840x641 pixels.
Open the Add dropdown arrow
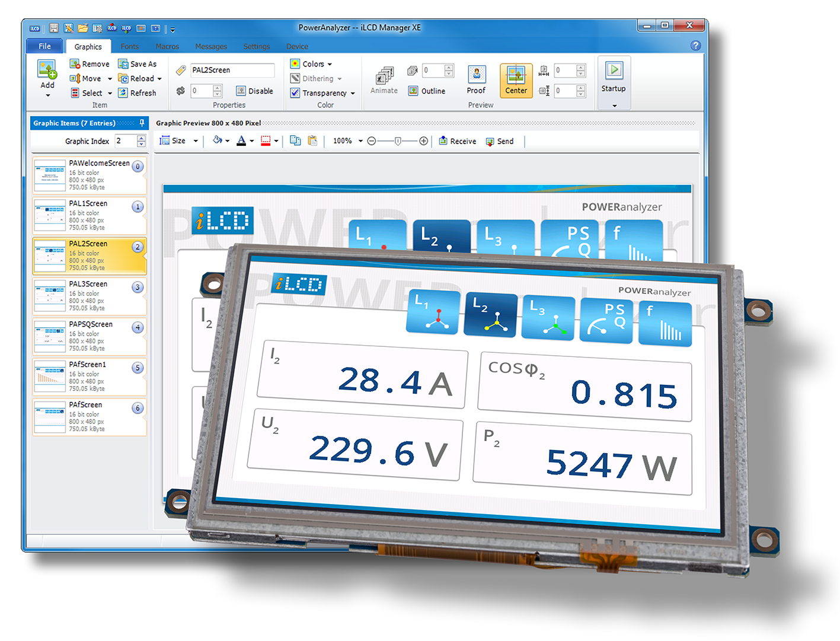[48, 95]
